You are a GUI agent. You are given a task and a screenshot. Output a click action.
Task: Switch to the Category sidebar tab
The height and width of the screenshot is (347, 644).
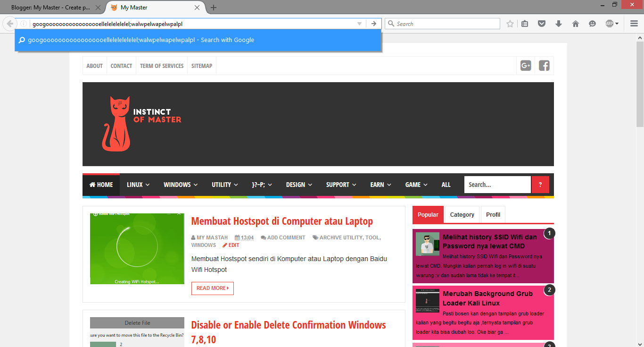coord(462,215)
